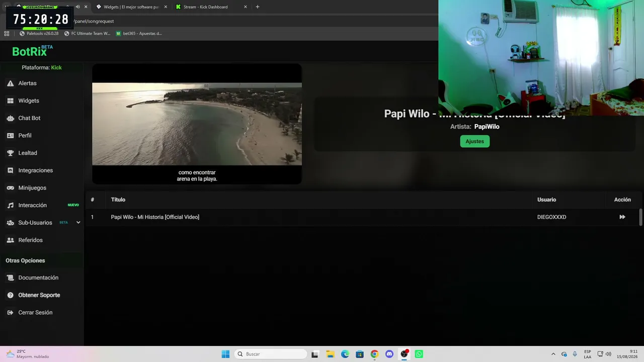Open the Perfil page
The width and height of the screenshot is (644, 362).
click(x=25, y=136)
